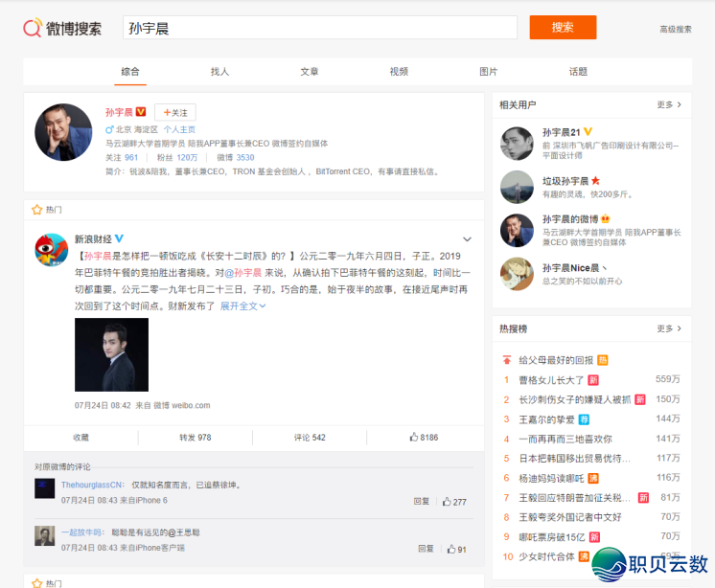
Task: Click 收藏 to bookmark the post
Action: [81, 438]
